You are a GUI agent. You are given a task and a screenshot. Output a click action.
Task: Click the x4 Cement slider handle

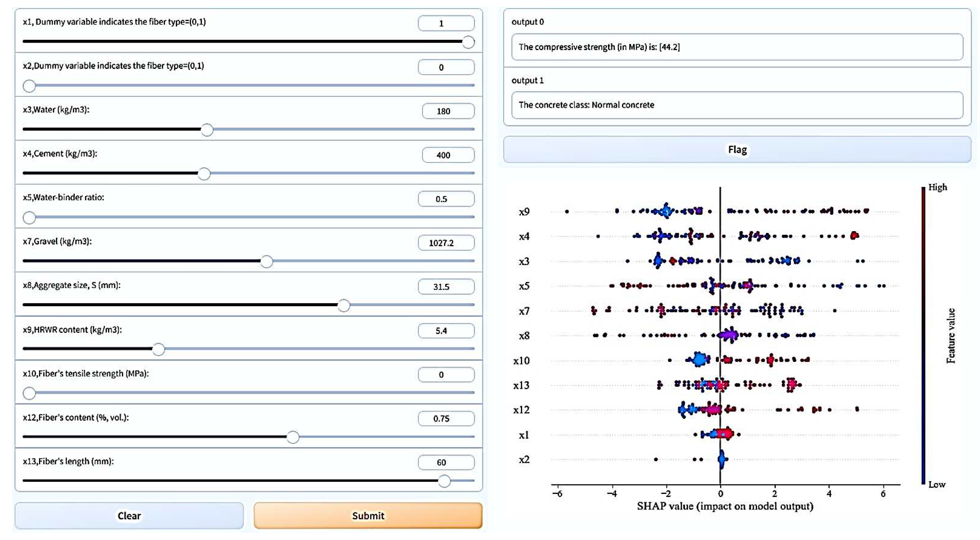(x=204, y=174)
